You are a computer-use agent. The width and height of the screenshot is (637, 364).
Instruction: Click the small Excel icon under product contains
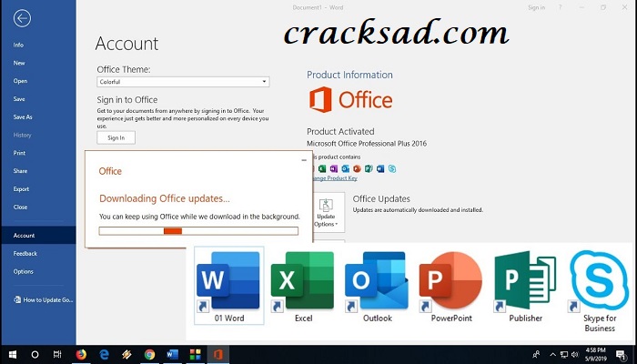(x=322, y=168)
